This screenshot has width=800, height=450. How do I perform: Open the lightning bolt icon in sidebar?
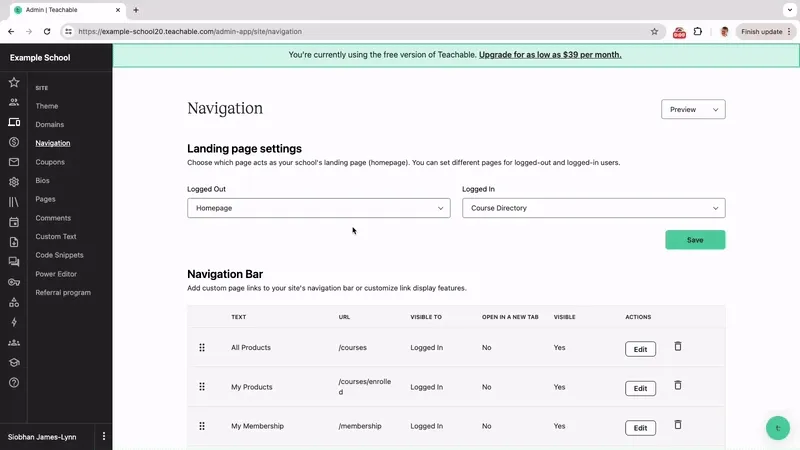pos(14,322)
